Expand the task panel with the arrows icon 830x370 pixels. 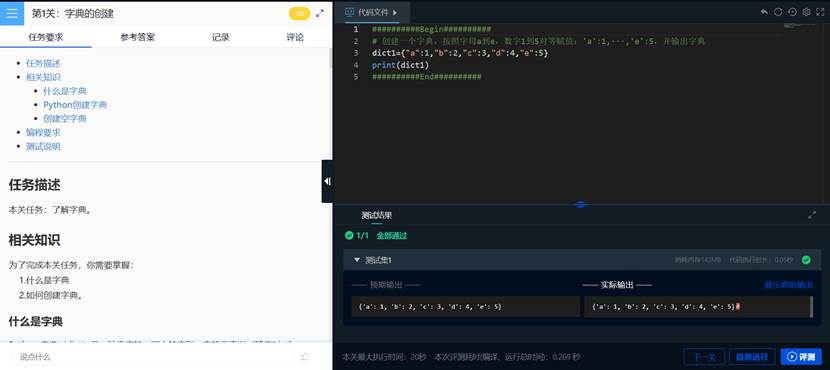pos(320,14)
